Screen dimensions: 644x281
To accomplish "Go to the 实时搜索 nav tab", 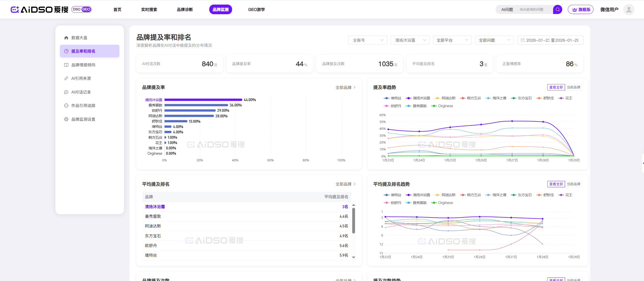I will point(149,9).
